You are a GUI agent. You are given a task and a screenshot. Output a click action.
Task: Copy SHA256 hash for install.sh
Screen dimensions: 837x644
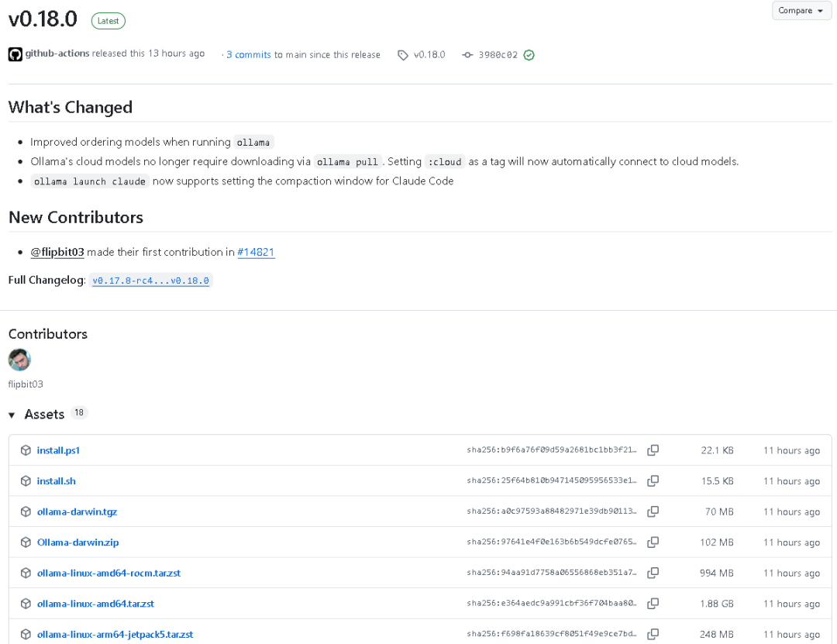click(653, 481)
